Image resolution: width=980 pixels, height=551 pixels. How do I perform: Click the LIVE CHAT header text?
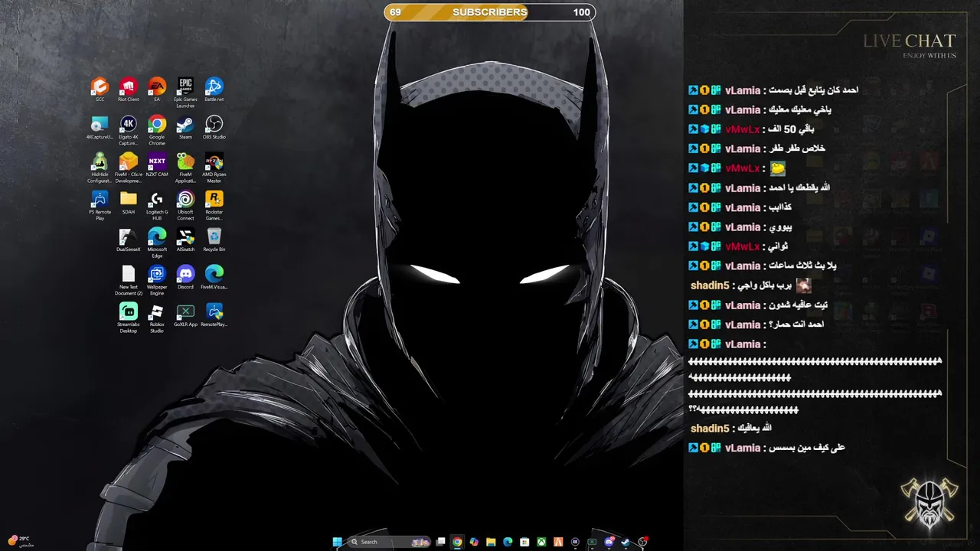(910, 41)
